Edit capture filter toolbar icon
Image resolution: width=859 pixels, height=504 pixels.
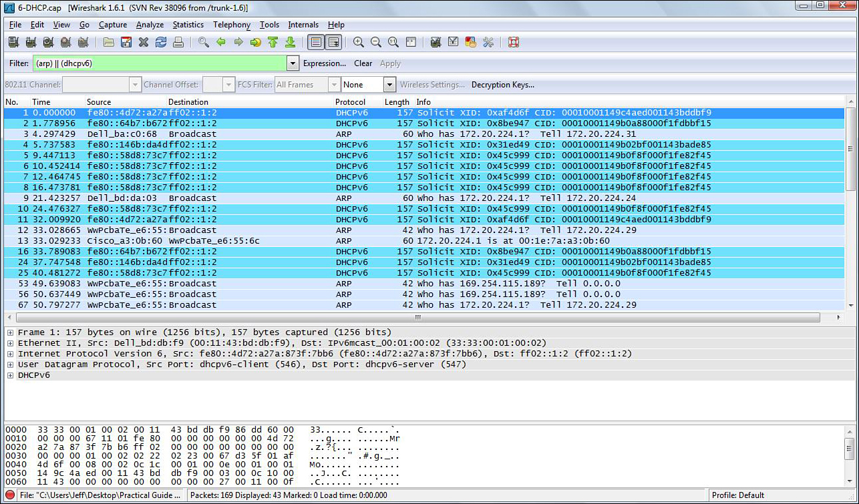[436, 42]
